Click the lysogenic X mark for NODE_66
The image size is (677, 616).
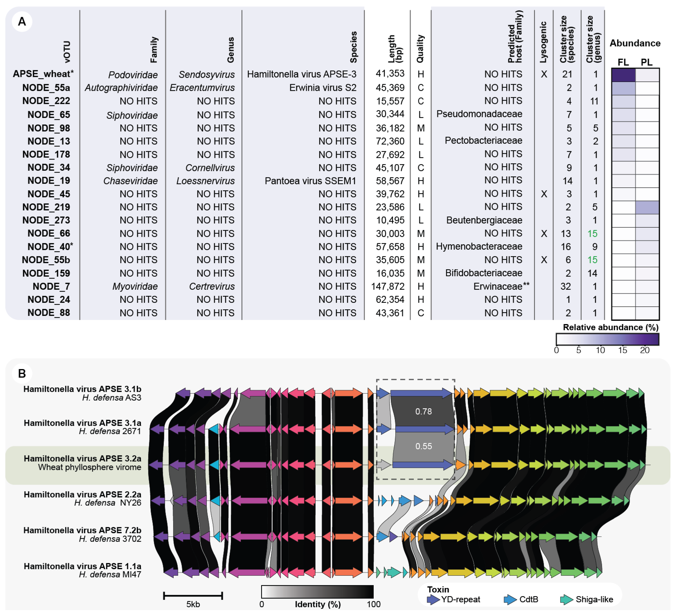pyautogui.click(x=544, y=234)
